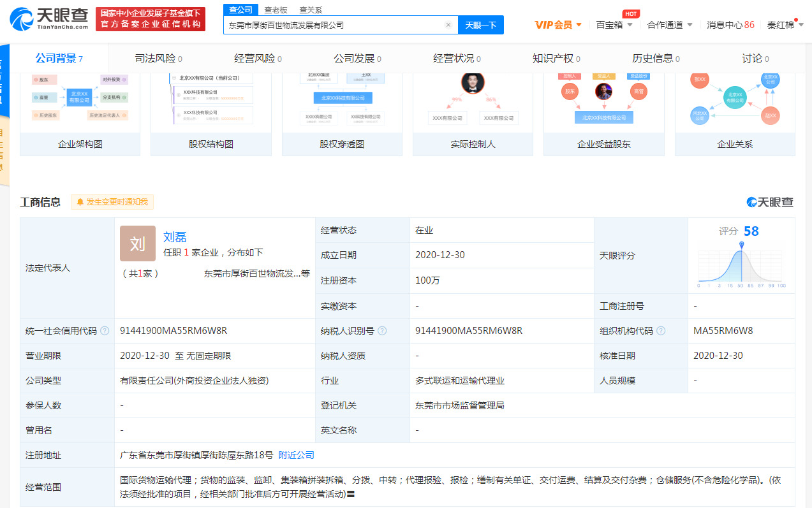This screenshot has height=508, width=812.
Task: Select the 查关系 search tab
Action: 311,10
